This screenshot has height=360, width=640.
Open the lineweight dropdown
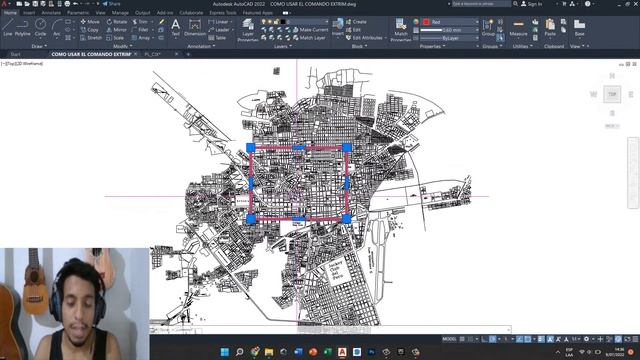click(449, 30)
